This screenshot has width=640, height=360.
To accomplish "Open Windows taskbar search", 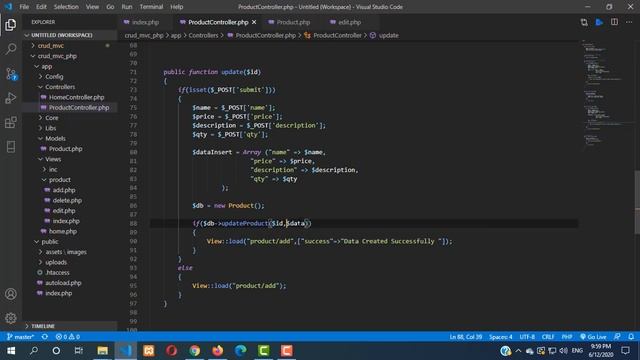I will pos(34,351).
